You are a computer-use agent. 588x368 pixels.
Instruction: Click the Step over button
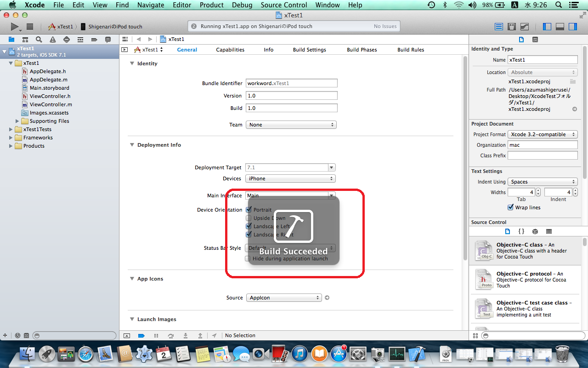(171, 336)
